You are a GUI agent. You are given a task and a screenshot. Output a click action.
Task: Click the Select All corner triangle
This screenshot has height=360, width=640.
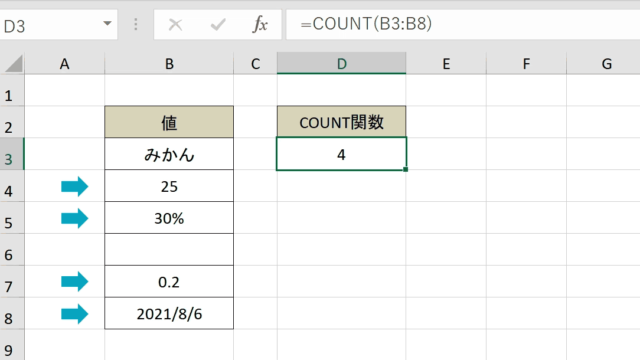pos(13,64)
